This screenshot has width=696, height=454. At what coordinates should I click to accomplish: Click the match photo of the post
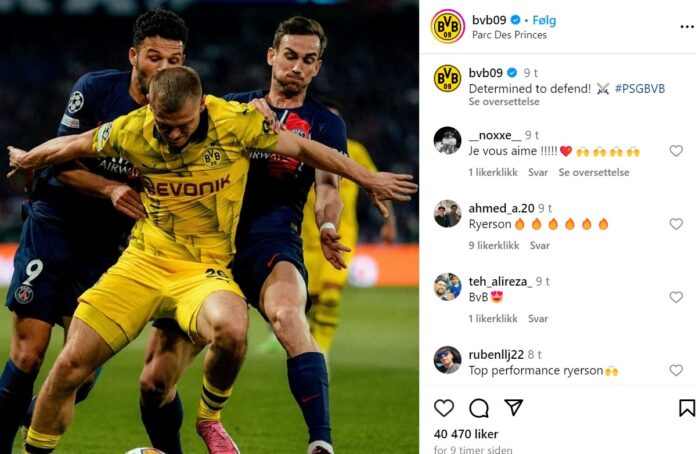pyautogui.click(x=209, y=227)
